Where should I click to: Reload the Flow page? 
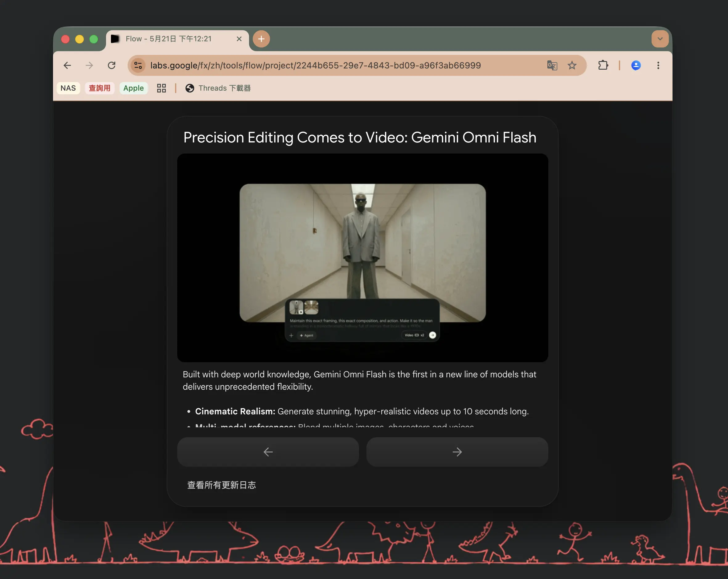[112, 65]
